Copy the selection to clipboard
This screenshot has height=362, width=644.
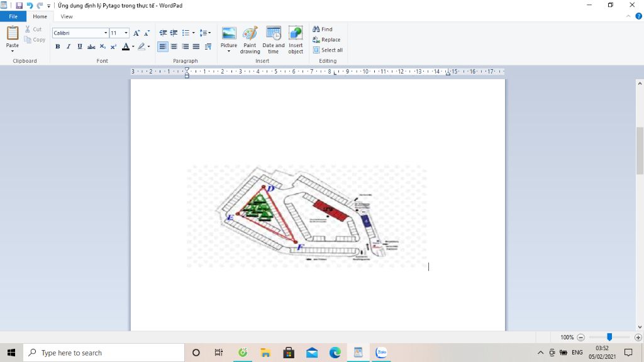[35, 40]
